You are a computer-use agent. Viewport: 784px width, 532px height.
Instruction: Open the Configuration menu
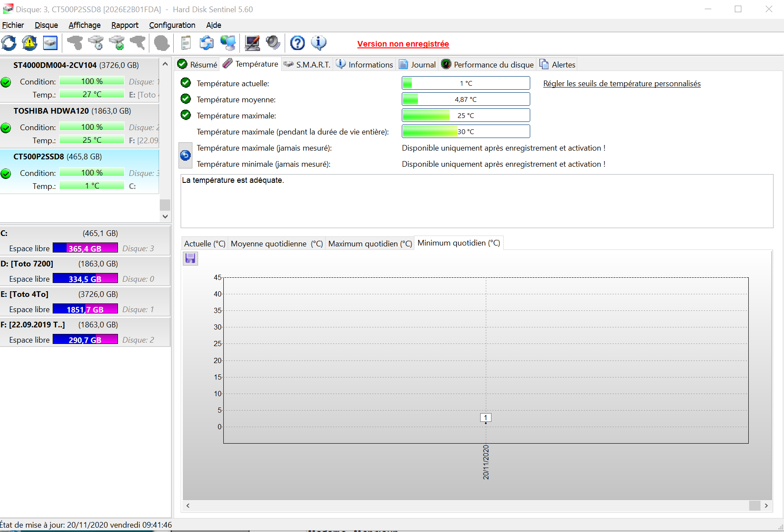coord(172,25)
